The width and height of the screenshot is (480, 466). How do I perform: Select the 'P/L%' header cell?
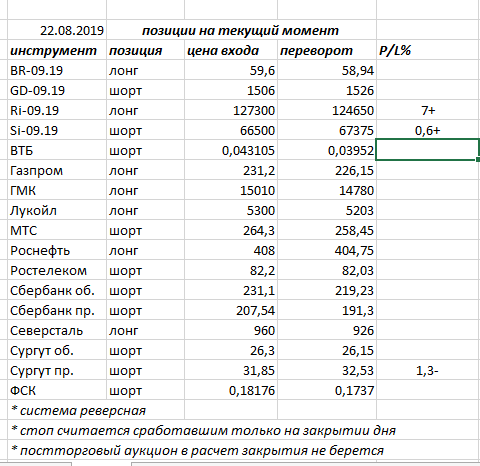[428, 50]
